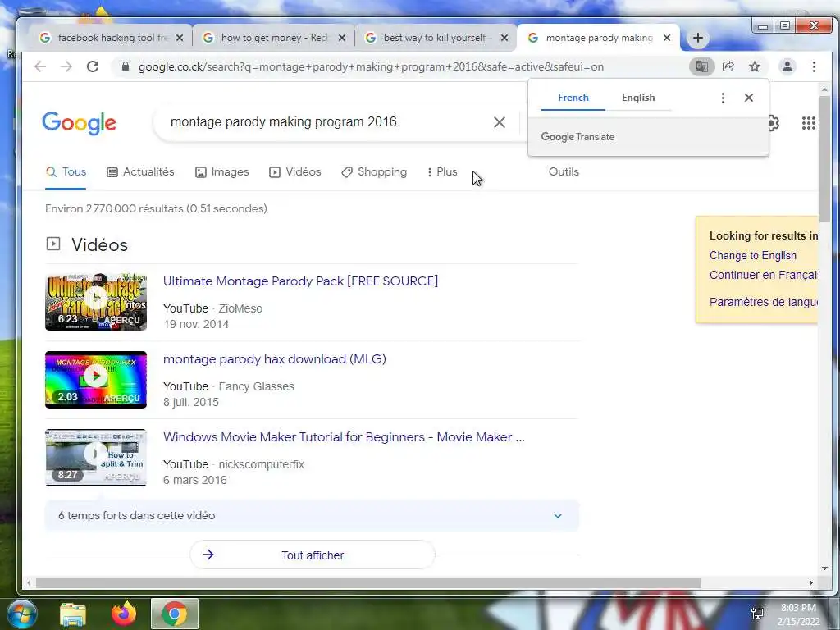Open the translate popup options menu
Viewport: 840px width, 630px height.
[x=723, y=98]
